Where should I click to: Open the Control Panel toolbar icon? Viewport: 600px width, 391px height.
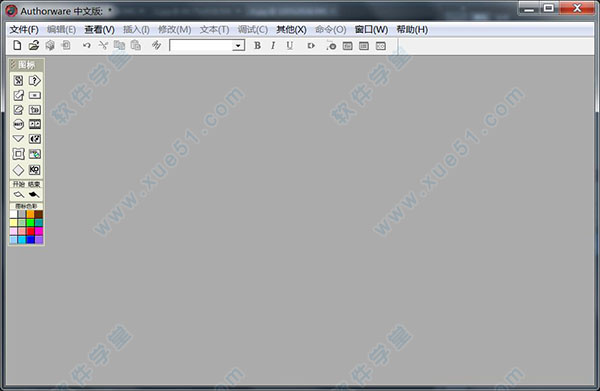pos(331,46)
